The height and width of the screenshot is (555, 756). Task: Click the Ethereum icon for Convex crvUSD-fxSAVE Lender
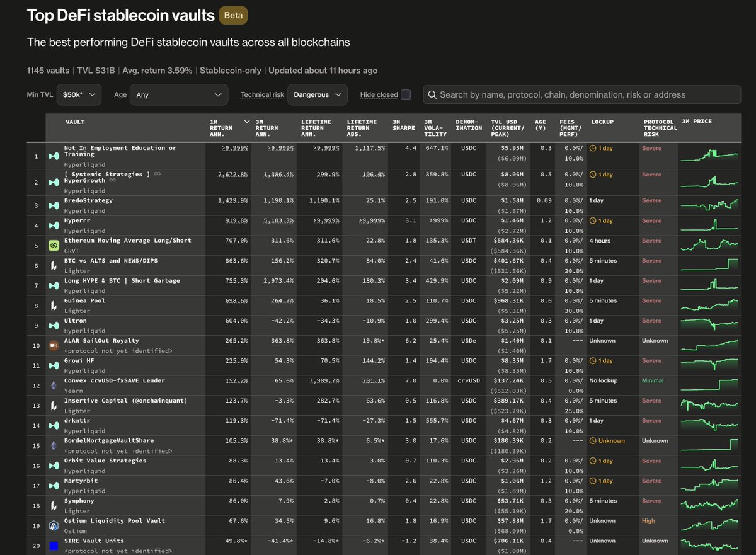(x=54, y=386)
